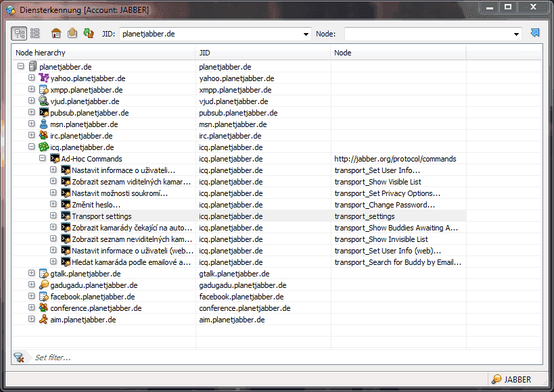Click the icon beside gtalk.planetjabber.de
The width and height of the screenshot is (554, 392).
[x=43, y=273]
